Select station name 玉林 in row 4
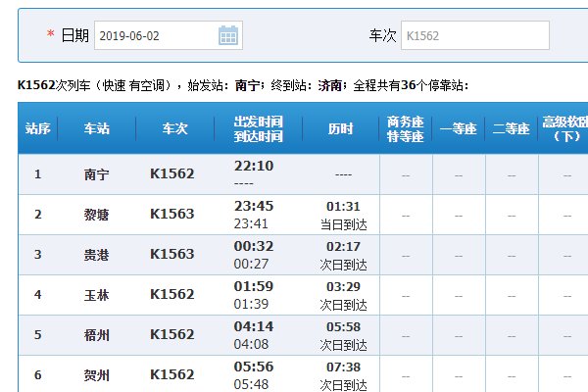The height and width of the screenshot is (392, 588). tap(97, 295)
